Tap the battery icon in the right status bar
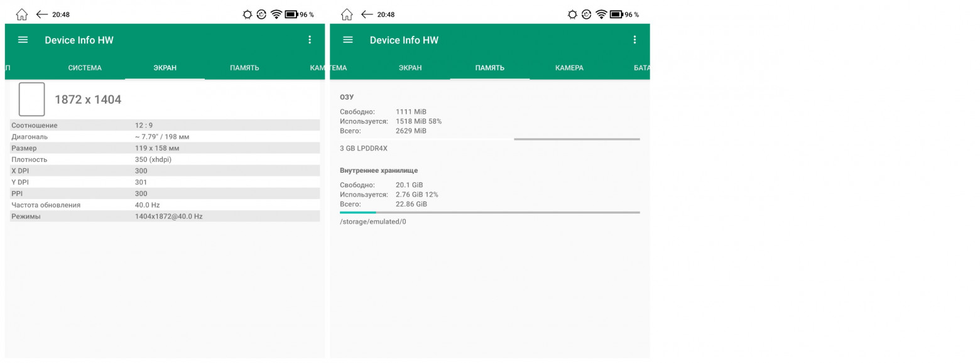The image size is (980, 363). pos(616,14)
